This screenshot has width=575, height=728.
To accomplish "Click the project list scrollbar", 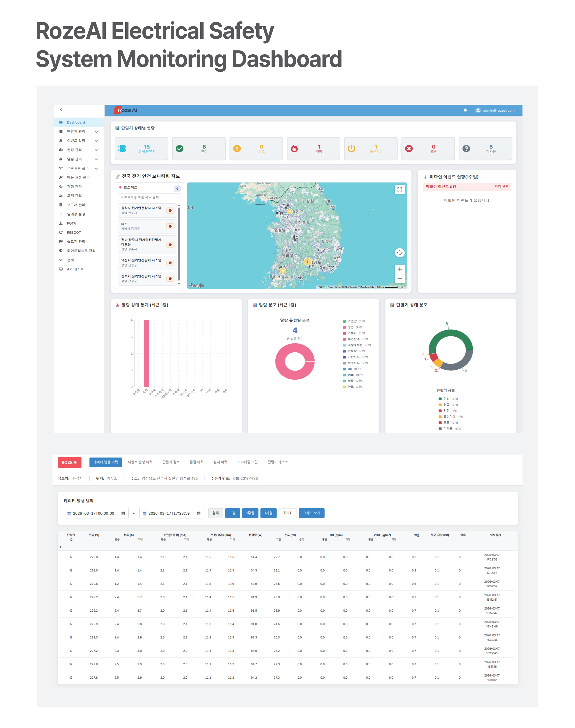I will point(179,244).
